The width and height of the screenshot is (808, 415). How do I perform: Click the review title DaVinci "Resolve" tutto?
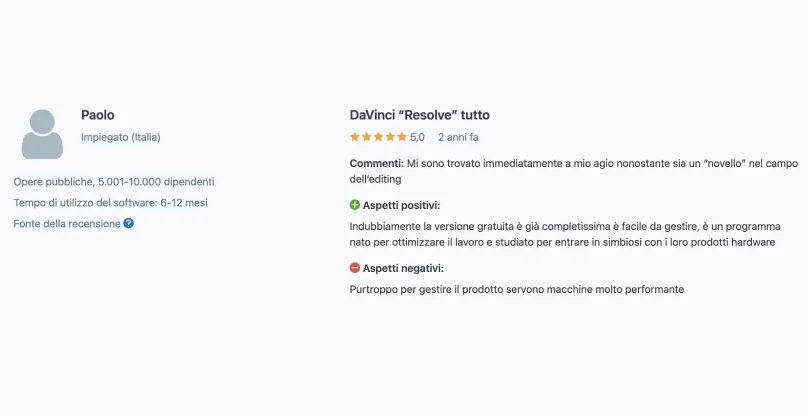[419, 115]
